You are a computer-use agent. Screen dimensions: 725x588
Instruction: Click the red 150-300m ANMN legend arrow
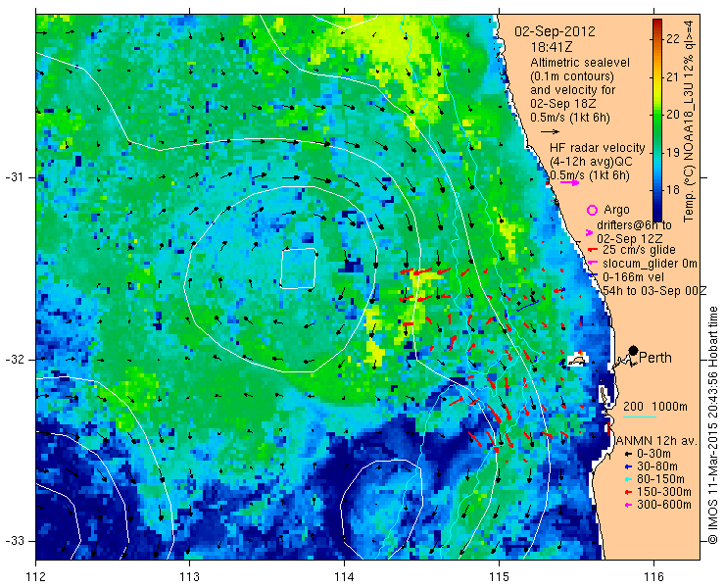click(x=628, y=492)
